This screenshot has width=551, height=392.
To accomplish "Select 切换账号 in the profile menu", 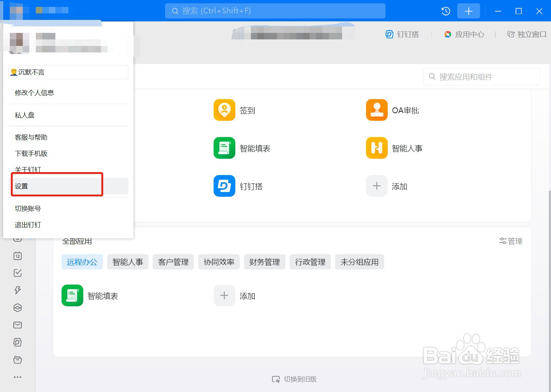I will (68, 209).
